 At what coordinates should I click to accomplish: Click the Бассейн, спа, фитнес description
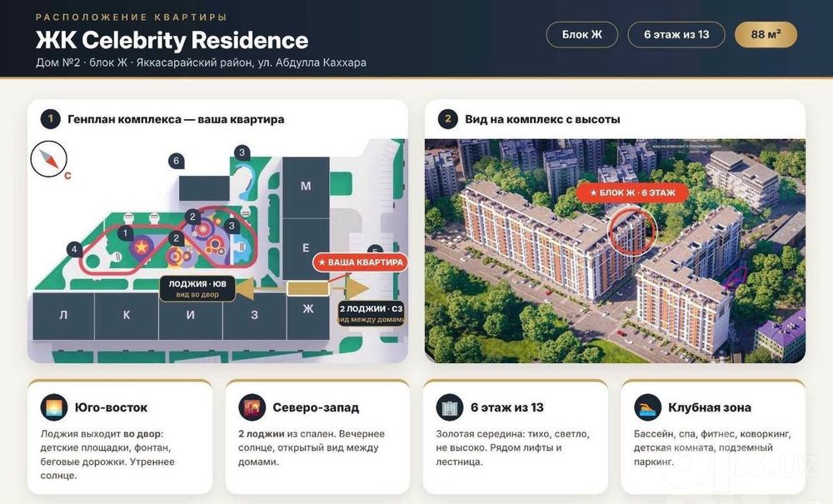pyautogui.click(x=712, y=447)
